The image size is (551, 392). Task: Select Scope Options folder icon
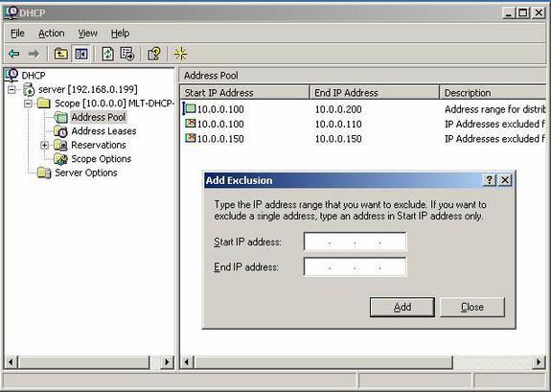pyautogui.click(x=60, y=159)
